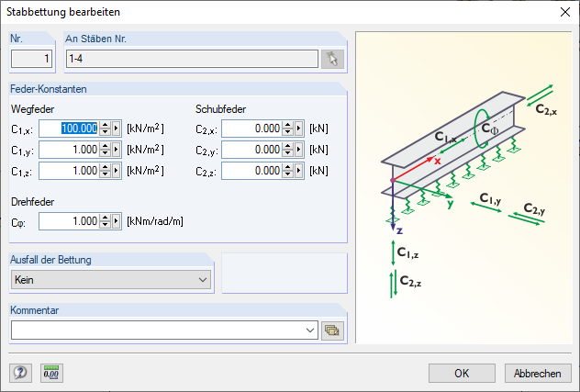This screenshot has height=392, width=580.
Task: Open arrow menu beside C1,x field
Action: [x=117, y=129]
